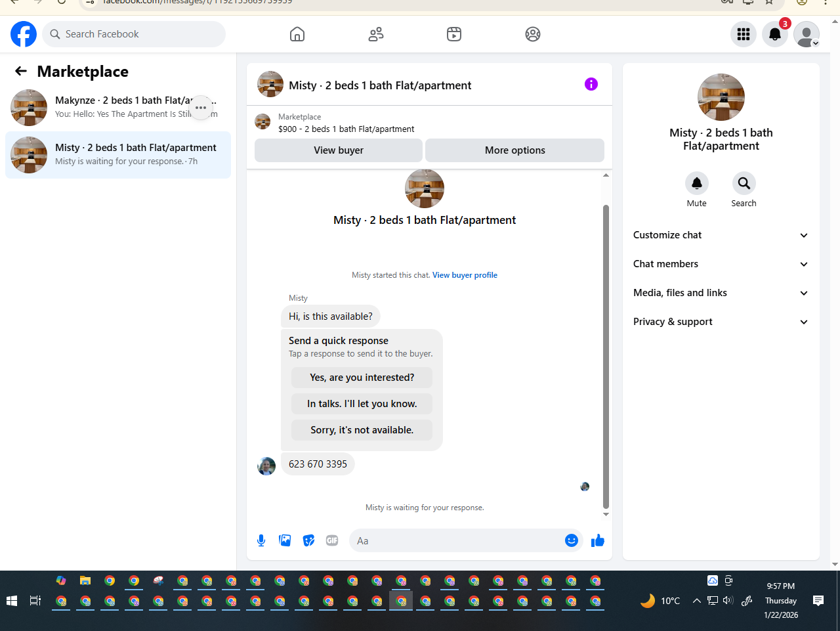Screen dimensions: 840x631
Task: Open the notifications bell with badge 3
Action: pos(775,34)
